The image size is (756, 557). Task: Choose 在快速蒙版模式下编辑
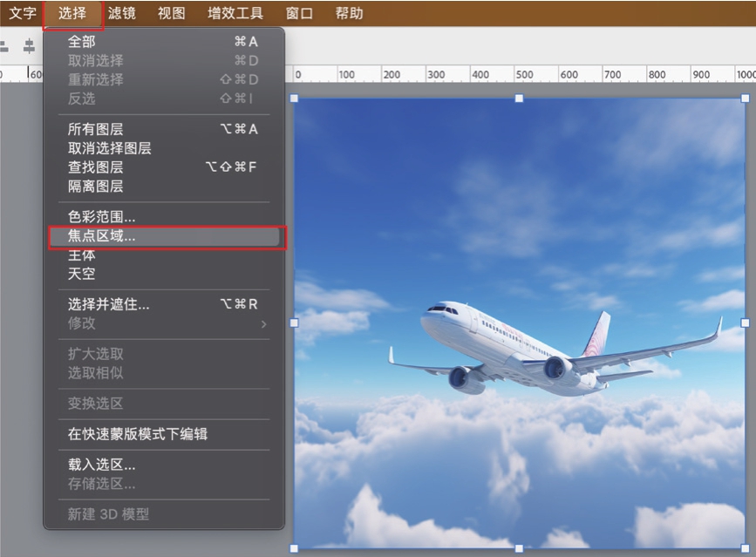(164, 434)
